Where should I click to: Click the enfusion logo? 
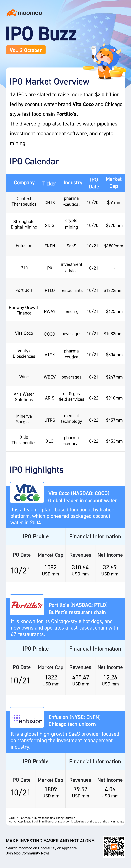pyautogui.click(x=27, y=718)
